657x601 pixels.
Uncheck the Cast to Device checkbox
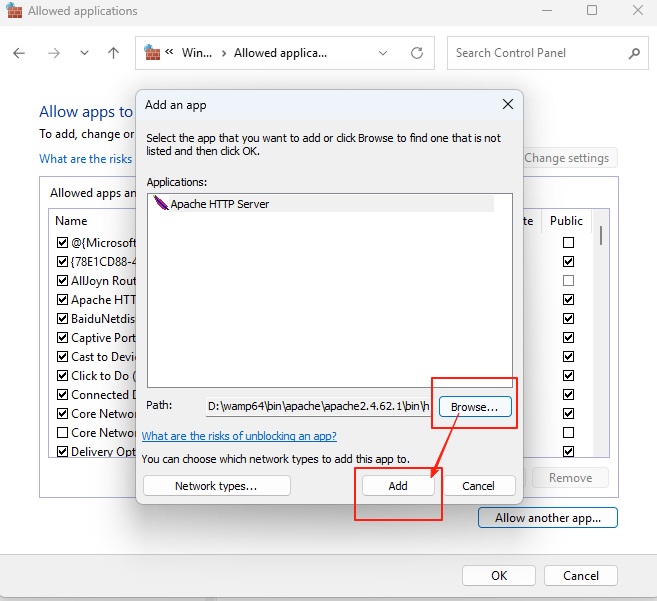[x=62, y=357]
